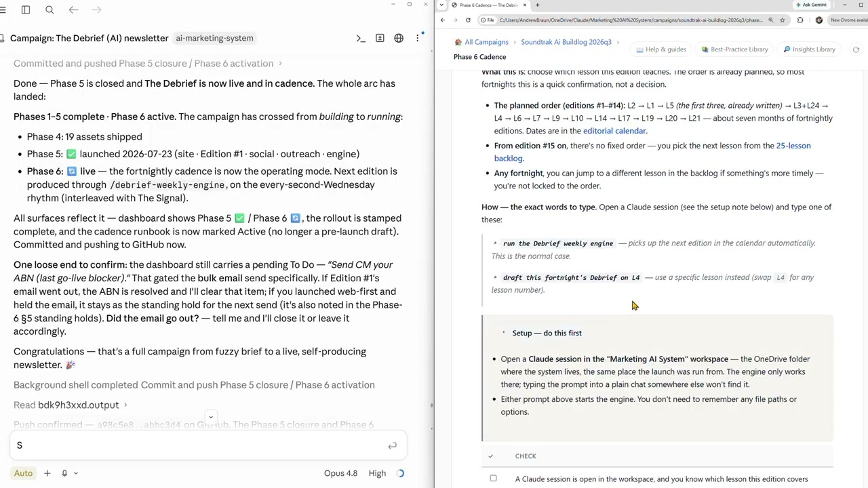Viewport: 868px width, 488px height.
Task: Open microphone options dropdown arrow
Action: coord(76,473)
